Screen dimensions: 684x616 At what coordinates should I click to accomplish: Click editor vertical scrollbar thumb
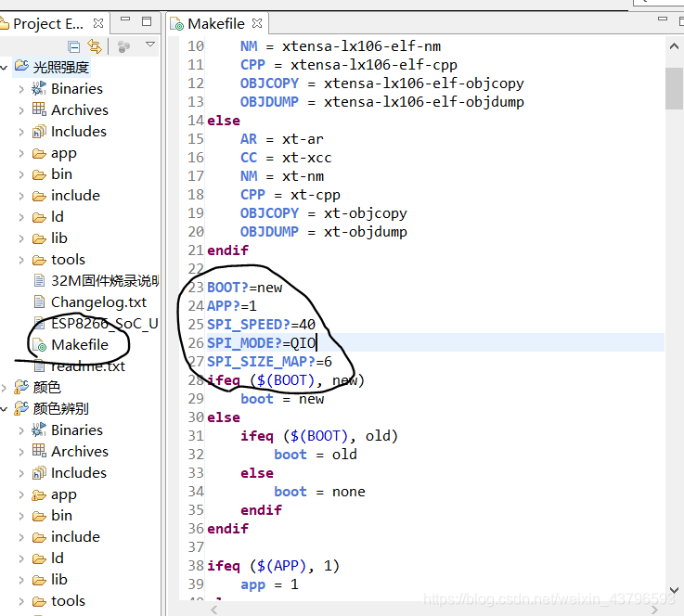[674, 88]
